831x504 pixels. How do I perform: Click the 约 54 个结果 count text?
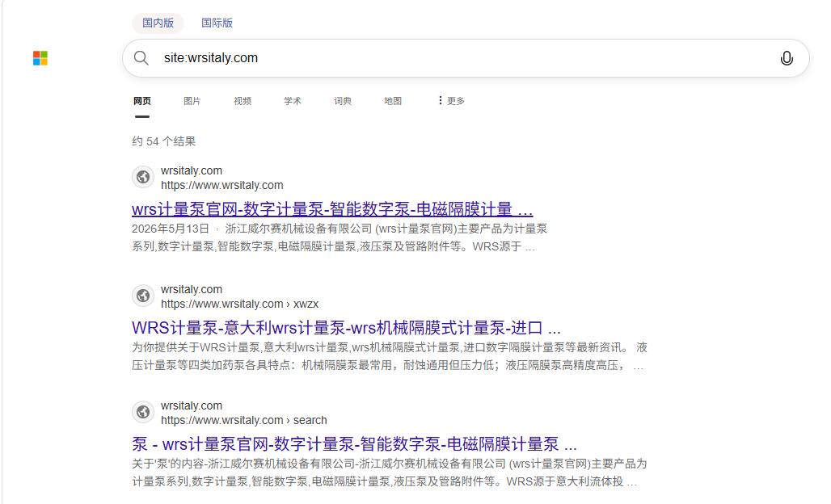164,141
